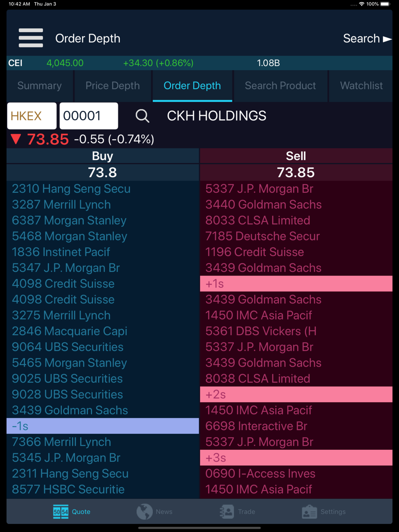Select the sell price 73.85 header
Screen dimensions: 399x532
(x=296, y=172)
